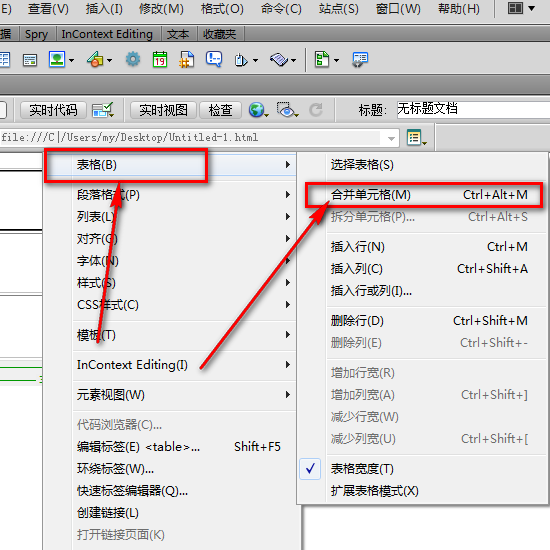
Task: Insert a comment using the speech bubble icon
Action: [x=214, y=60]
